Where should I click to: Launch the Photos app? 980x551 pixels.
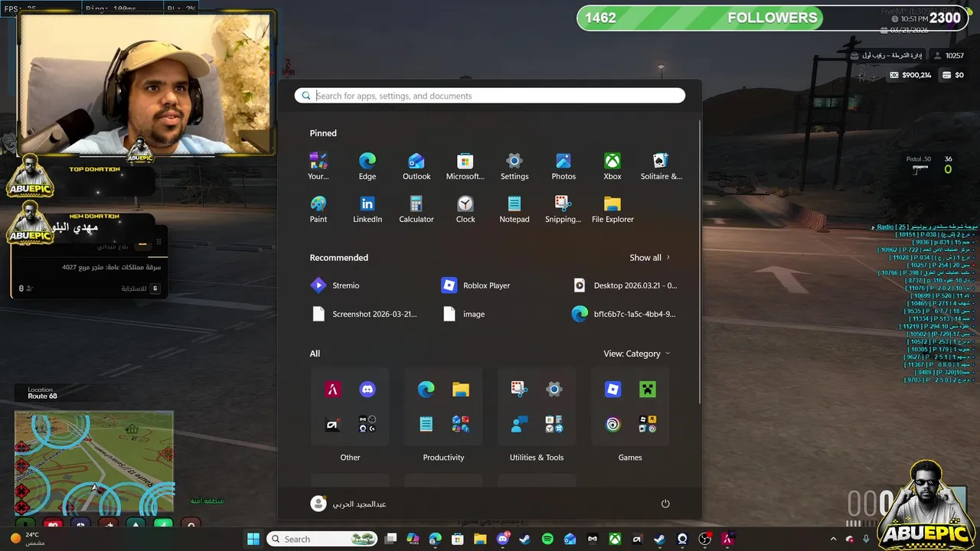(563, 166)
